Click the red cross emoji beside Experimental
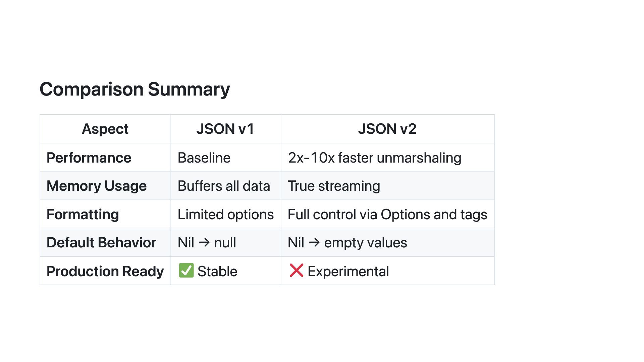The width and height of the screenshot is (644, 362). (x=296, y=270)
